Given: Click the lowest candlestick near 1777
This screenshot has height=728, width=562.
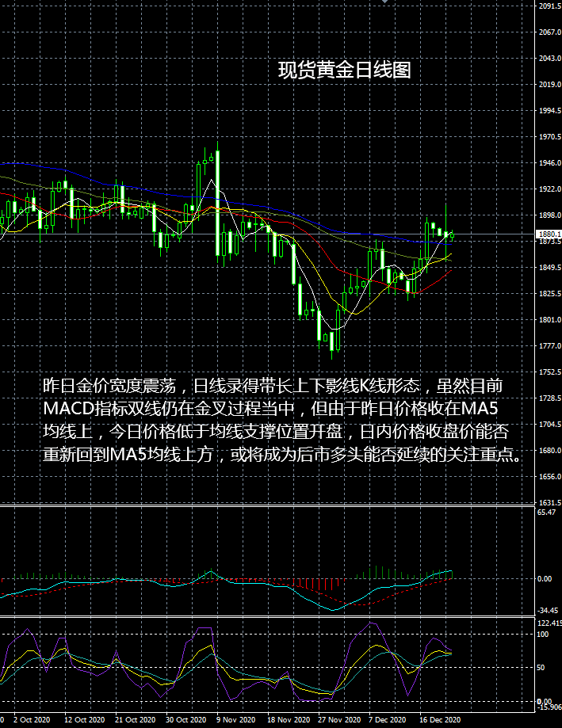Looking at the screenshot, I should point(331,341).
